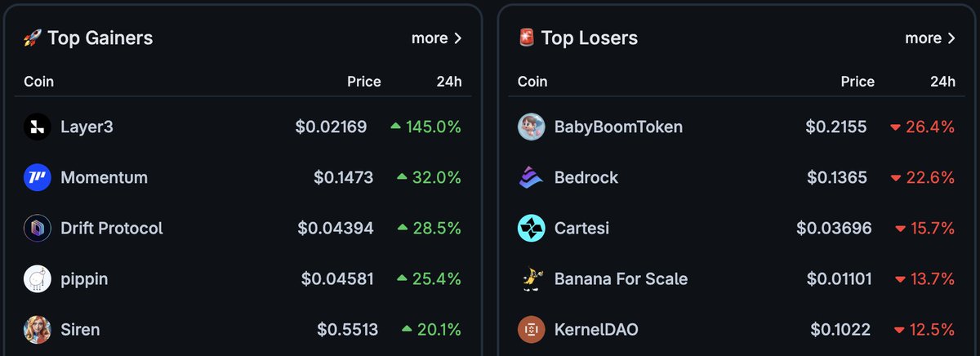Click the KernelDAO coin logo icon
980x356 pixels.
tap(532, 330)
